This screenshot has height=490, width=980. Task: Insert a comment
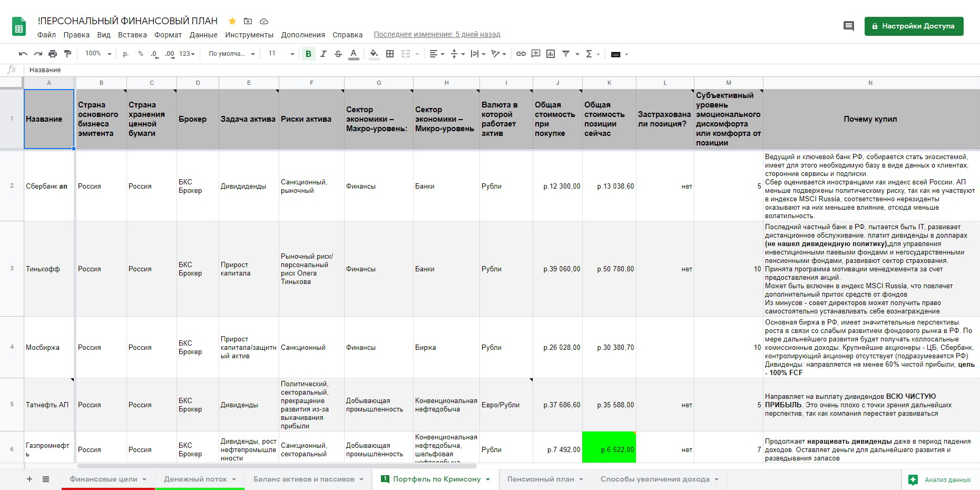pyautogui.click(x=536, y=54)
